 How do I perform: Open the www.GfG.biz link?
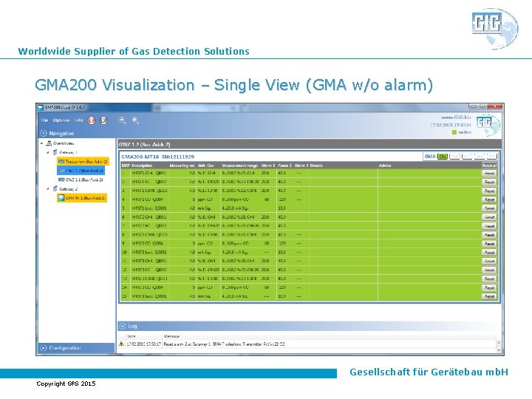(x=456, y=117)
